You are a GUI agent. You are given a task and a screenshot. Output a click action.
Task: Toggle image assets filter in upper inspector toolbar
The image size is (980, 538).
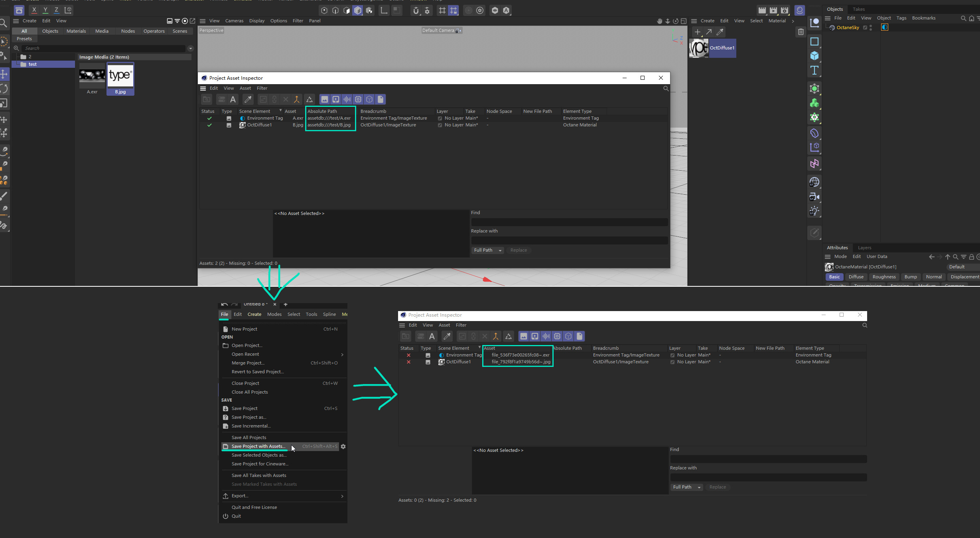[x=325, y=99]
